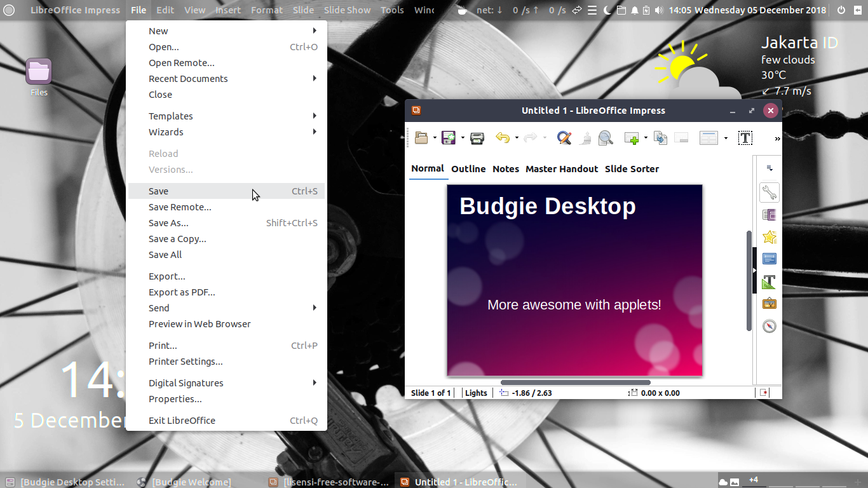The height and width of the screenshot is (488, 868).
Task: Switch to the Notes view tab
Action: coord(506,169)
